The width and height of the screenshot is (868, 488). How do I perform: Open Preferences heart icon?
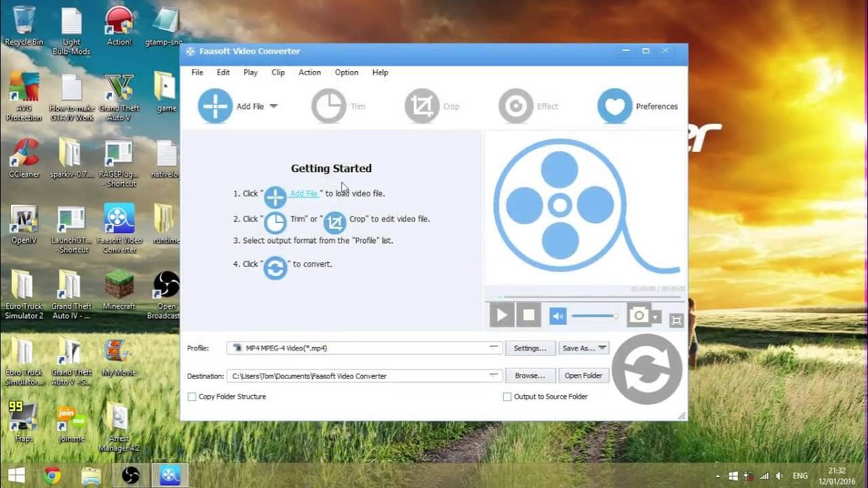click(x=614, y=106)
